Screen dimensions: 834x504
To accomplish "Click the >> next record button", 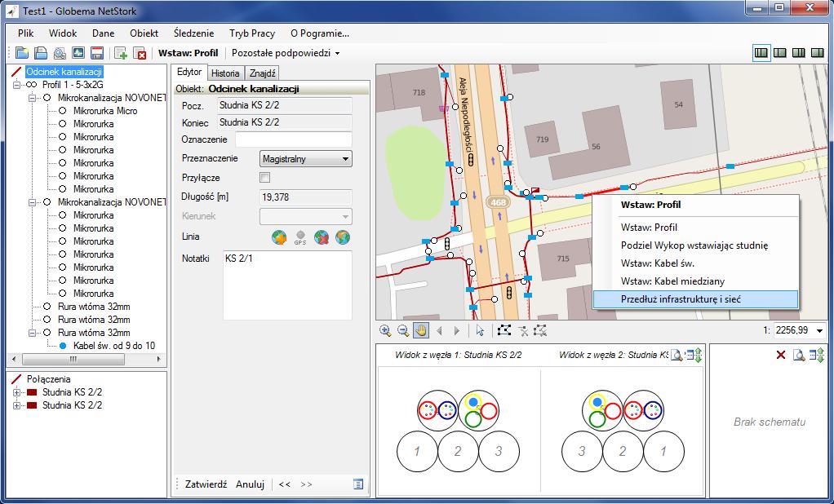I will [306, 484].
